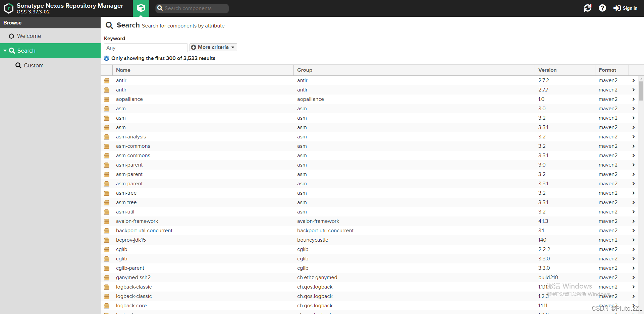Expand the cglib 2.2.2 row chevron
Image resolution: width=644 pixels, height=314 pixels.
click(633, 249)
